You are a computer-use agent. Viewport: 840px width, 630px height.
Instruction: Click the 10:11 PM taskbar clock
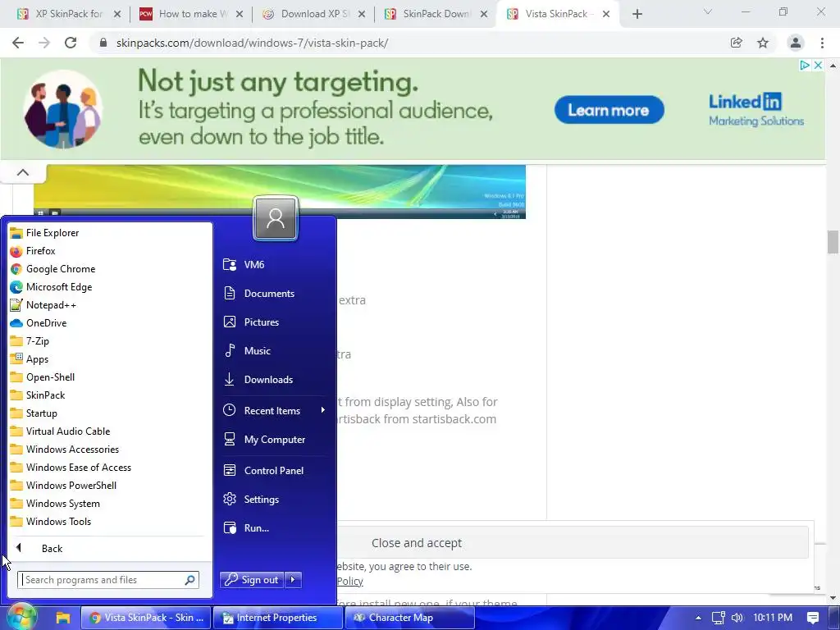pyautogui.click(x=773, y=618)
